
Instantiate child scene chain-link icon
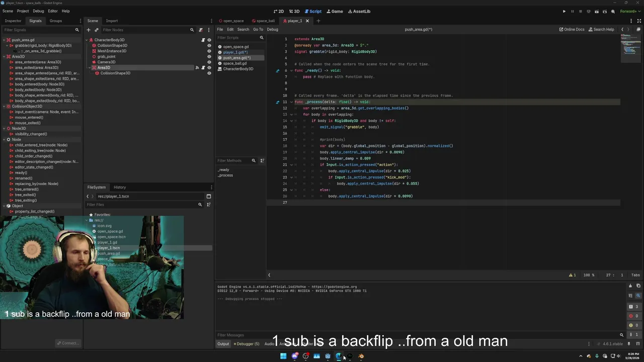tap(97, 30)
